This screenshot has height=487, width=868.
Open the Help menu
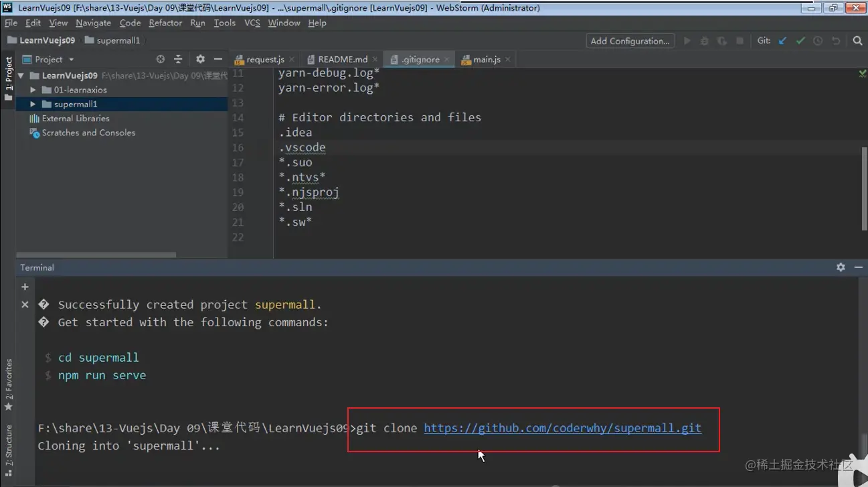click(317, 23)
